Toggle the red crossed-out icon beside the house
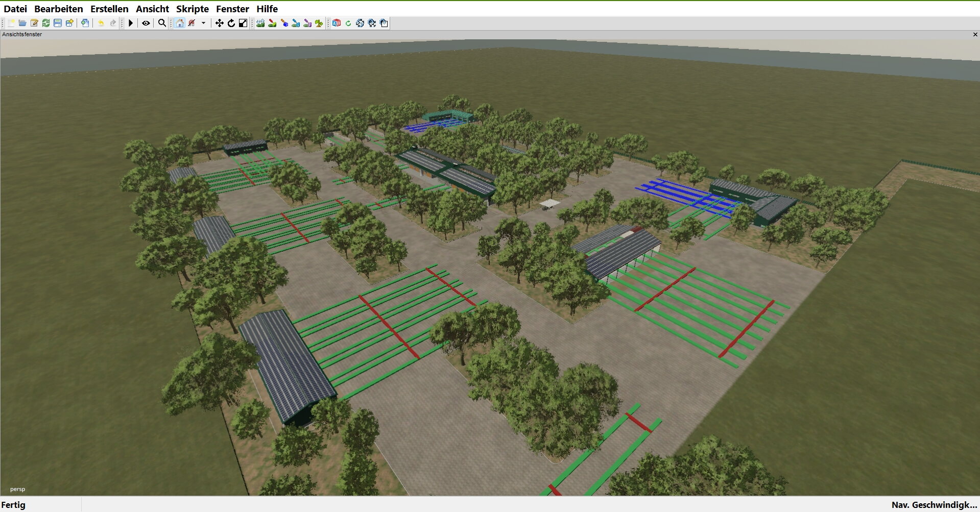 tap(192, 23)
